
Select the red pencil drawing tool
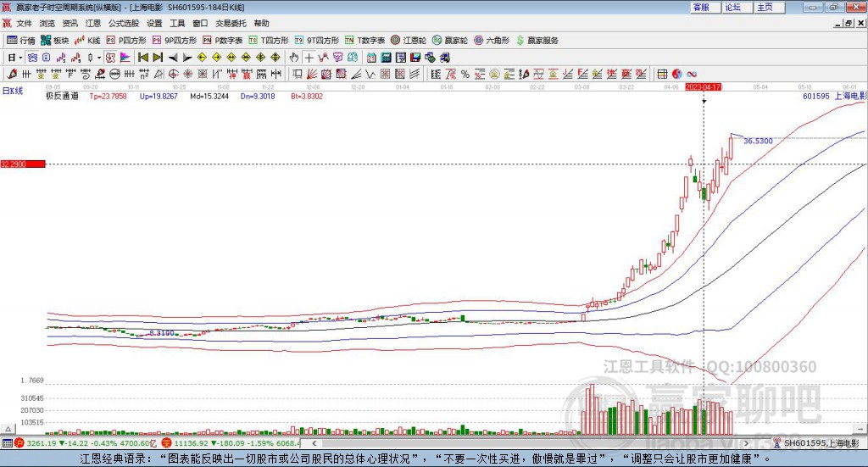point(12,74)
